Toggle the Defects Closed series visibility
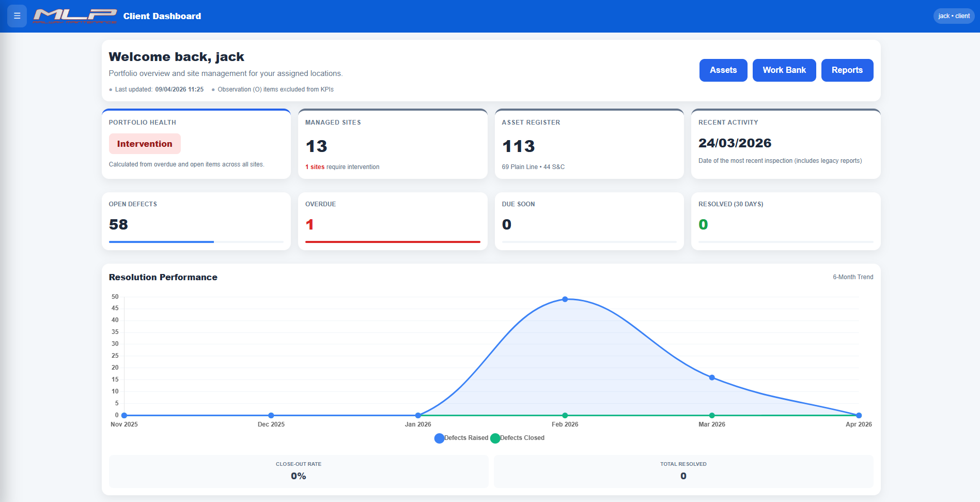The width and height of the screenshot is (980, 502). point(522,438)
